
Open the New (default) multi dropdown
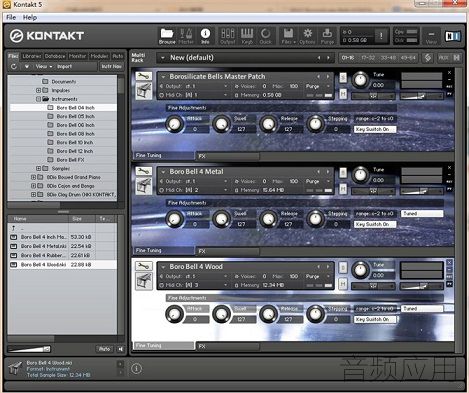[245, 58]
